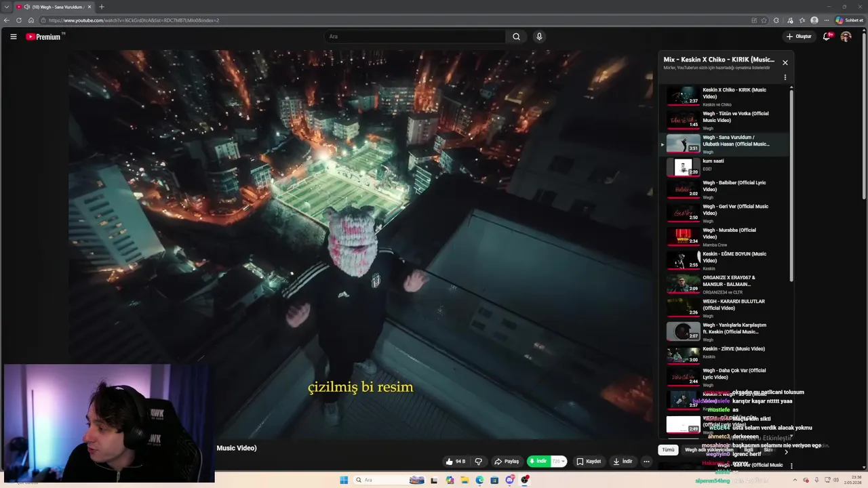Open the 720 quality dropdown
868x488 pixels.
559,462
